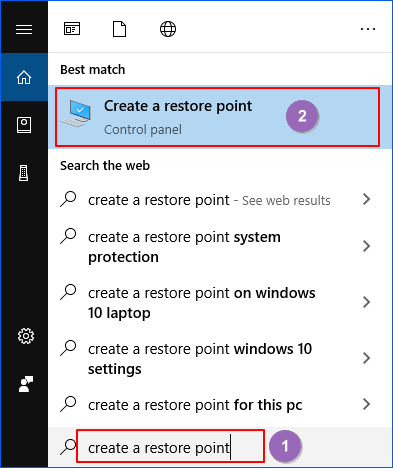
Task: Expand arrow for 'windows 10 settings' suggestion
Action: click(367, 358)
